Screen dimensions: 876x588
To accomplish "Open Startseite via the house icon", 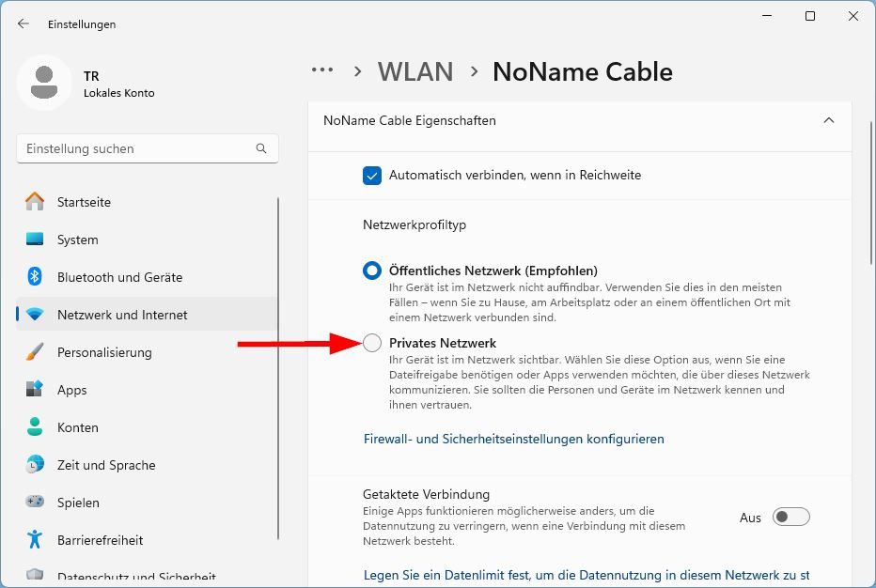I will coord(35,202).
